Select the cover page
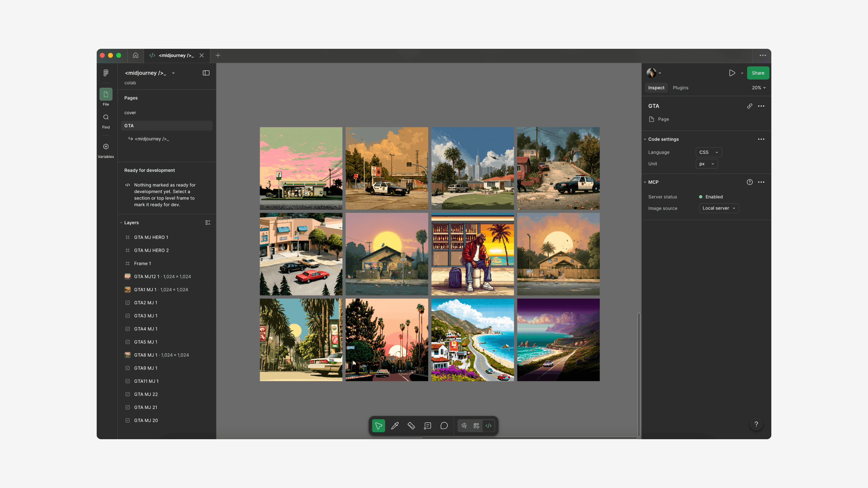Viewport: 868px width, 488px height. [x=130, y=112]
